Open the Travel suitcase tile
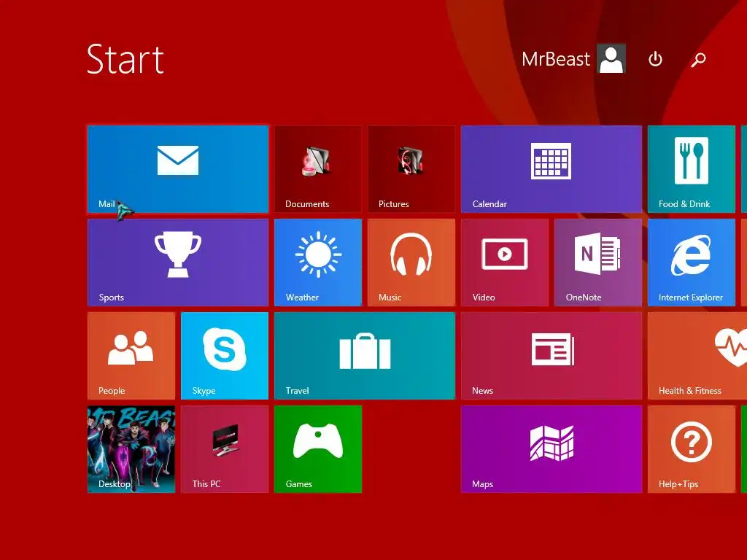747x560 pixels. click(365, 356)
